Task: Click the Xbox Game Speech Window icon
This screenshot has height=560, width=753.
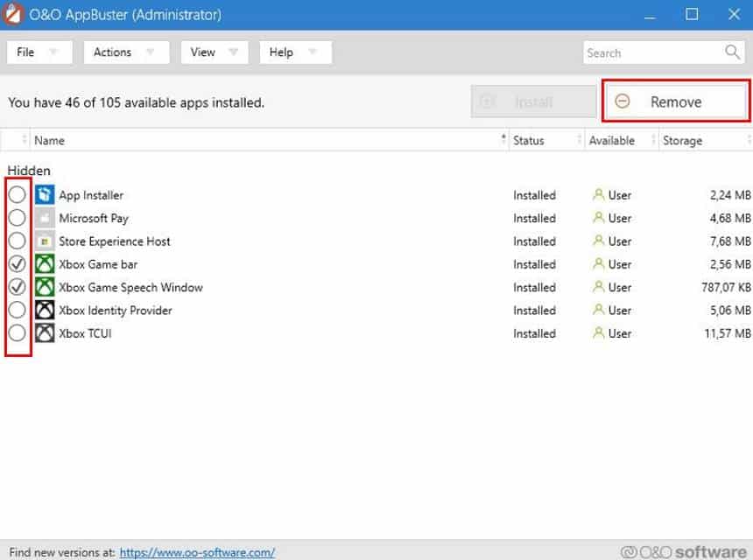Action: tap(45, 287)
